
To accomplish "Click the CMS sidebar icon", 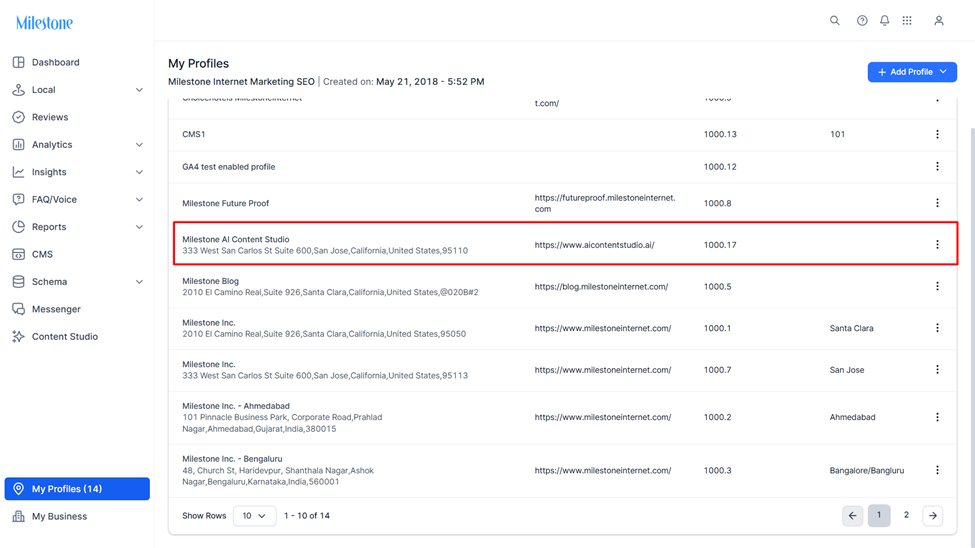I will [19, 254].
